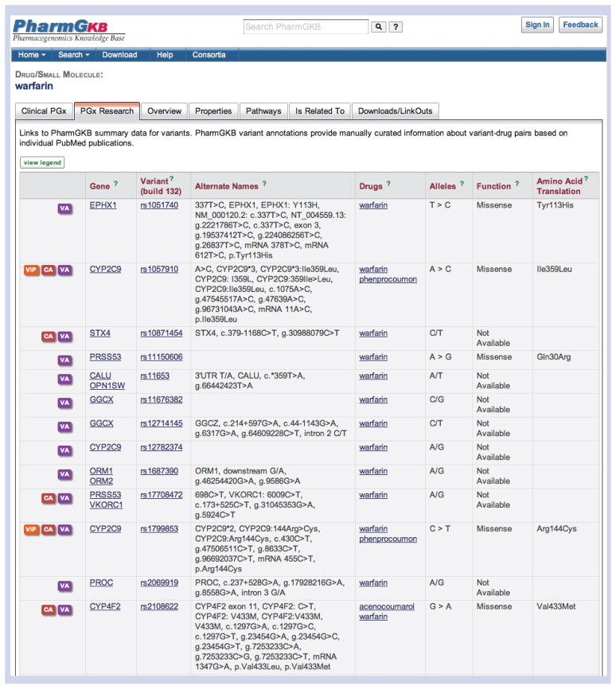The image size is (616, 689).
Task: Open the Search dropdown menu in navbar
Action: pyautogui.click(x=73, y=55)
